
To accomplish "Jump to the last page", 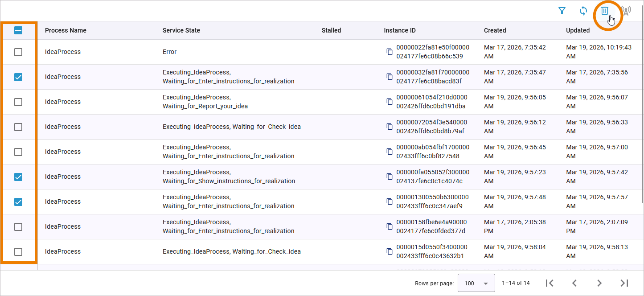I will tap(624, 283).
